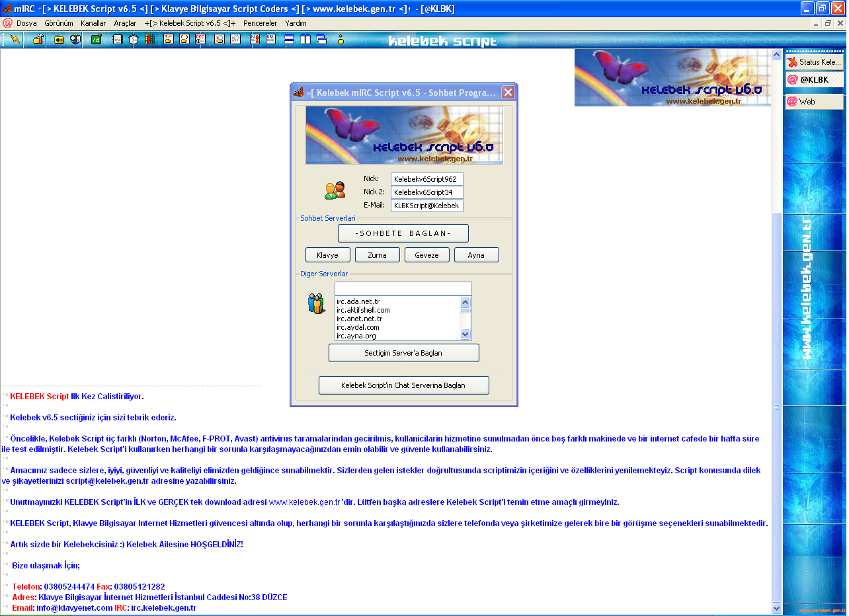Open the address book notebook icon

118,40
